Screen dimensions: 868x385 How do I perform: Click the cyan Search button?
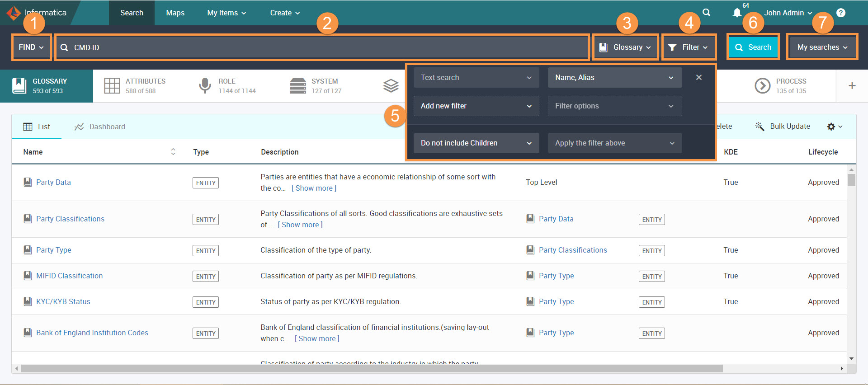[753, 47]
